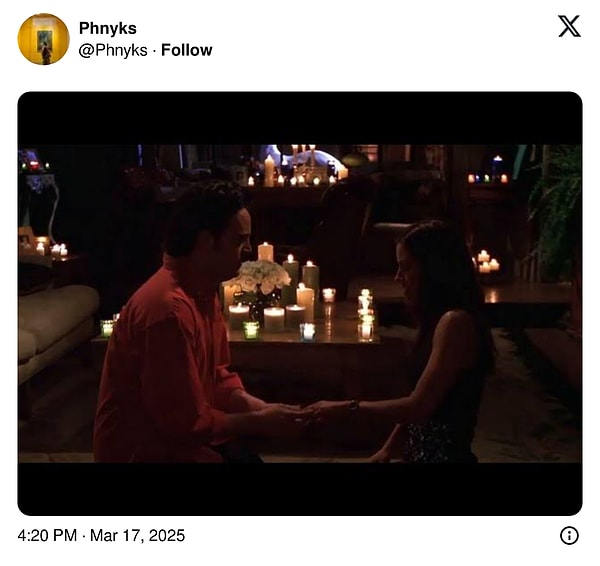Image resolution: width=600 pixels, height=566 pixels.
Task: Click the joined hands in the image
Action: pos(302,413)
